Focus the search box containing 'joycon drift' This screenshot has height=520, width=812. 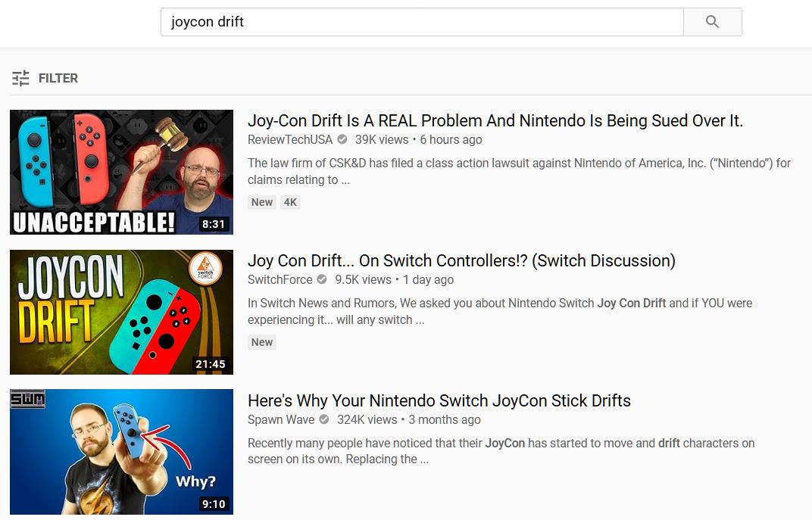click(x=422, y=22)
